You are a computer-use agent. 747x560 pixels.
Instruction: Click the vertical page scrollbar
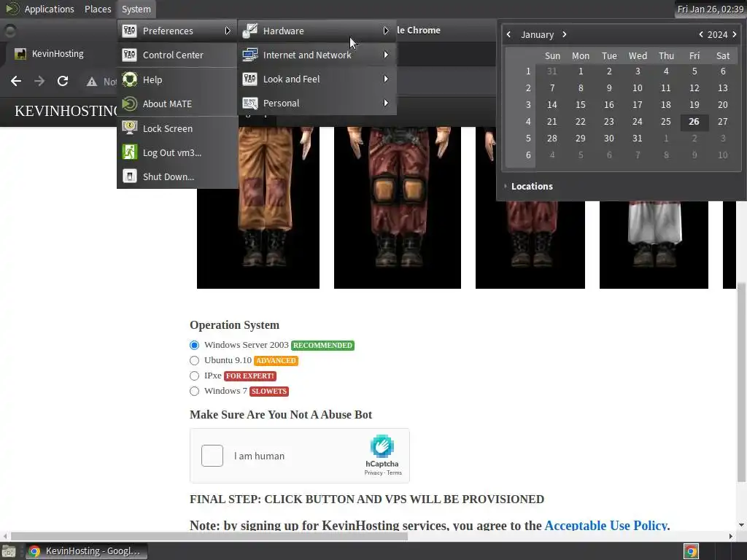pyautogui.click(x=741, y=381)
